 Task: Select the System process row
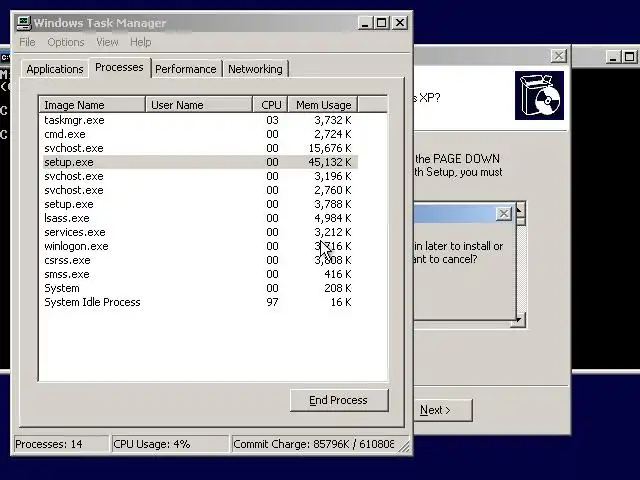coord(200,288)
